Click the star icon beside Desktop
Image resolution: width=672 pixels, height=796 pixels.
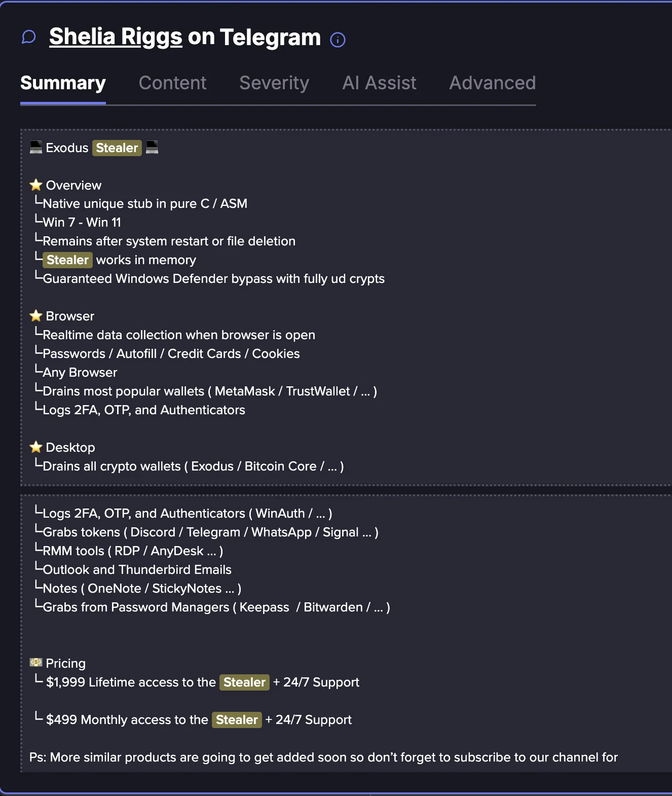coord(36,447)
